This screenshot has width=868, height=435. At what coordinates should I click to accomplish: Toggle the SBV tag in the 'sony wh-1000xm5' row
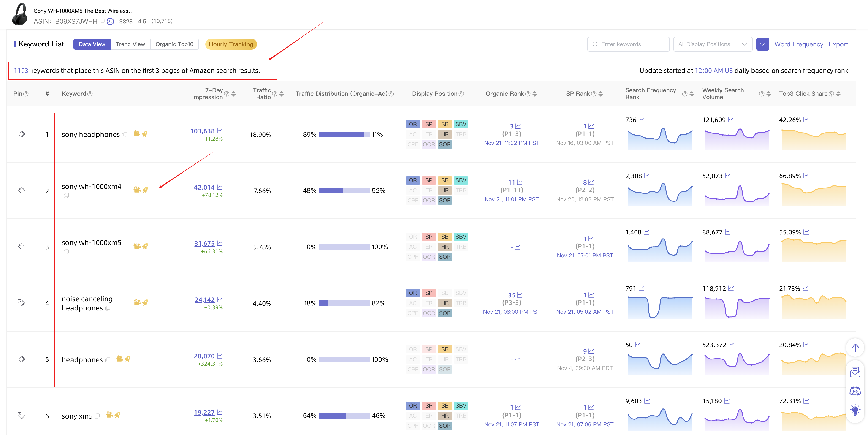[x=461, y=237]
